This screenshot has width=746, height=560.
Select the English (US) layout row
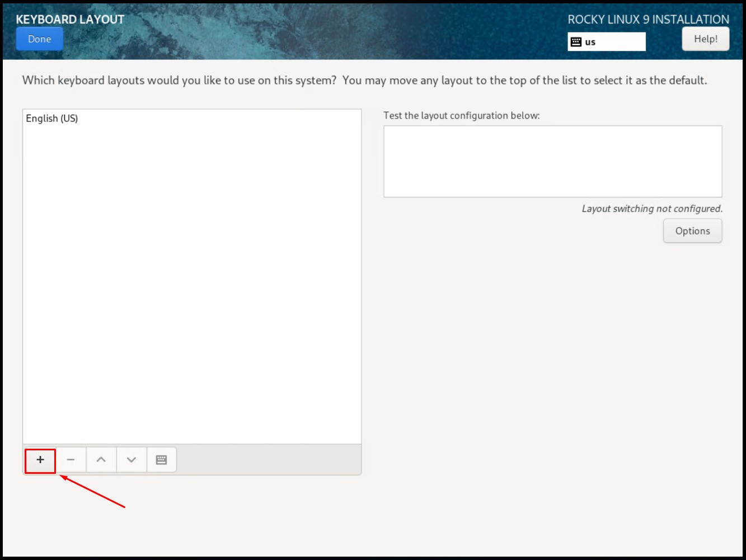[192, 119]
